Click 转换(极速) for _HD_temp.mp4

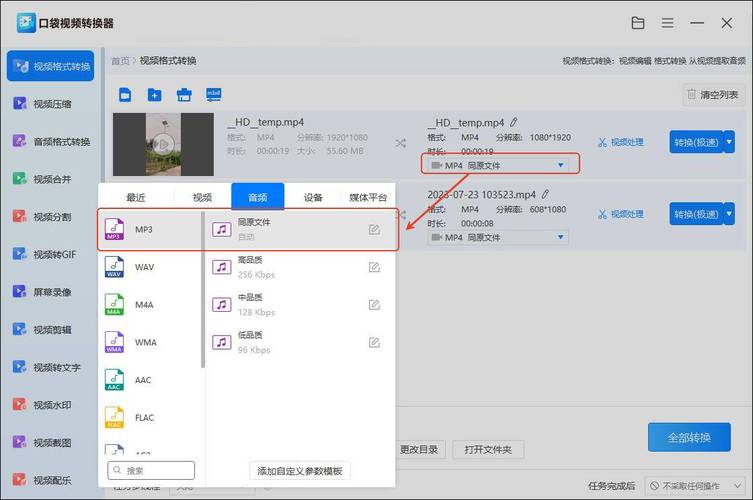tap(696, 142)
